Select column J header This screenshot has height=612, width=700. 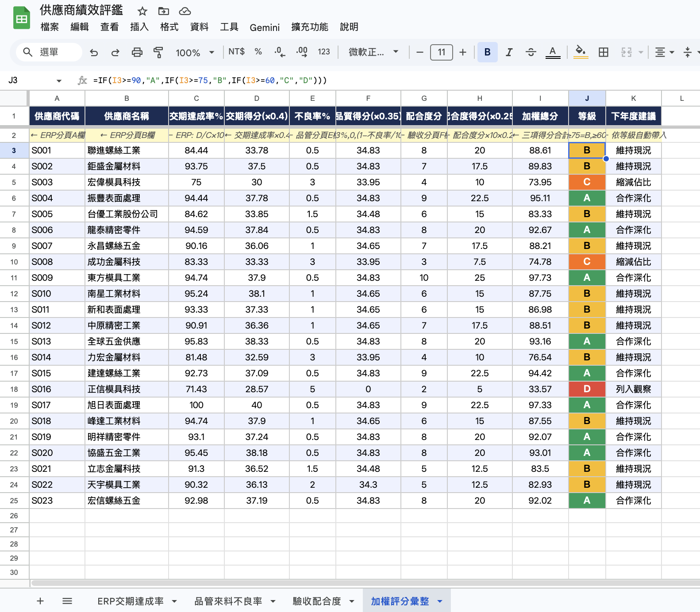tap(587, 98)
